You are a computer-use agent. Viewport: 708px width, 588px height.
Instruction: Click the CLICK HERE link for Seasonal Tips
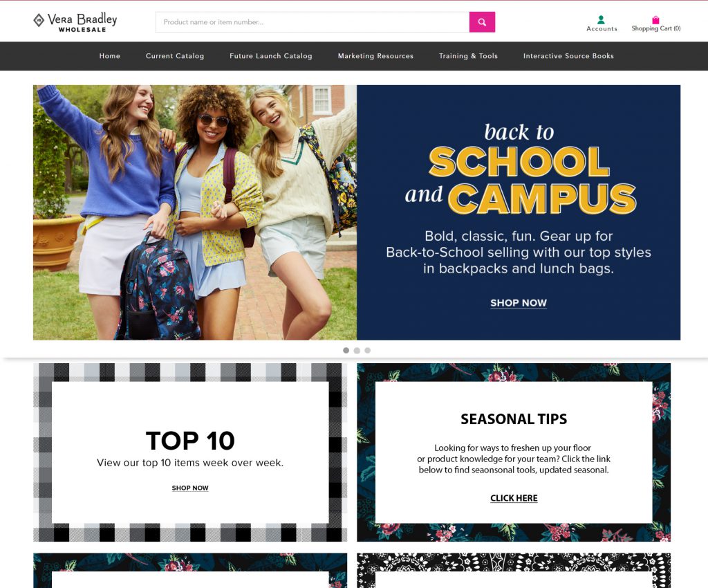click(x=514, y=498)
